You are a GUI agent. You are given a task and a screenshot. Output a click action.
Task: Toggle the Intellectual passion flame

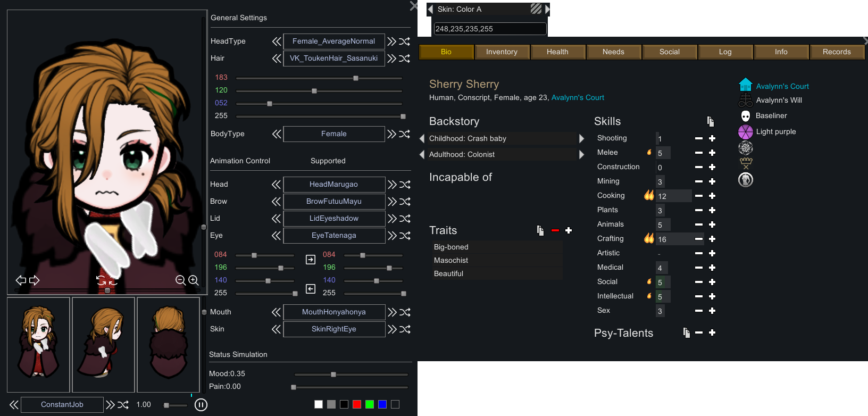tap(649, 296)
